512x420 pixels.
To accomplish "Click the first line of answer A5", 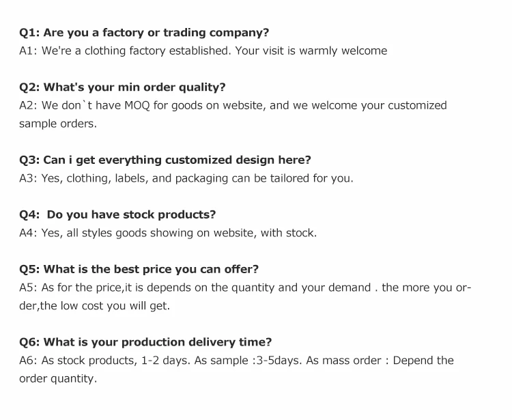I will tap(245, 288).
